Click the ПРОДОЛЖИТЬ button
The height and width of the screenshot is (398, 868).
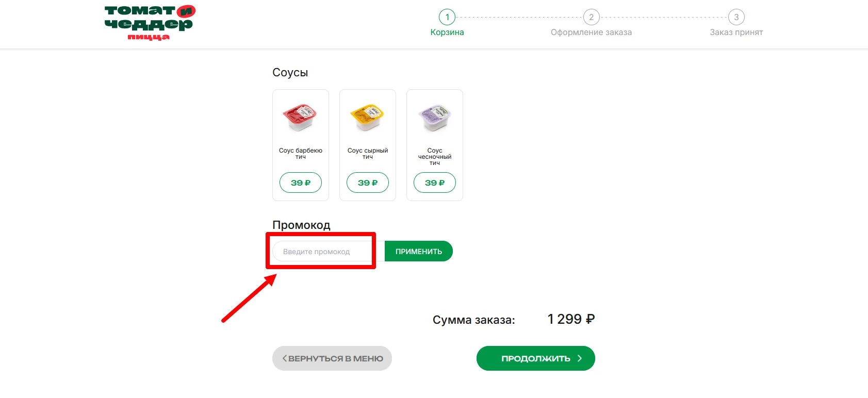tap(535, 358)
